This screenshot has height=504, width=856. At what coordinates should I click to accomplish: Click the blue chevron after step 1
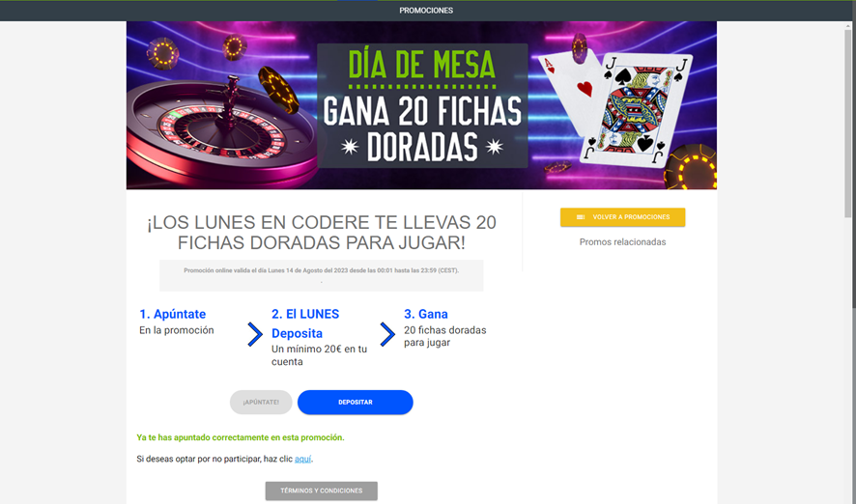(x=254, y=334)
